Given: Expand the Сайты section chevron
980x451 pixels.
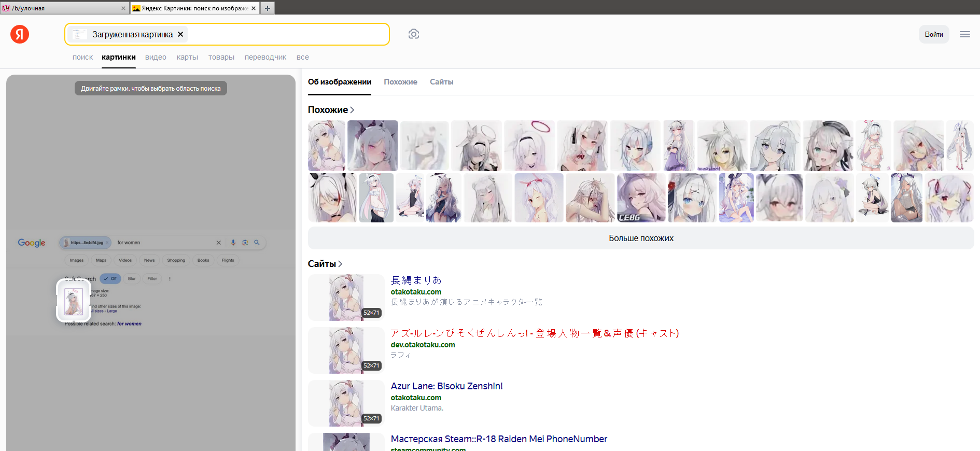Looking at the screenshot, I should (x=340, y=264).
